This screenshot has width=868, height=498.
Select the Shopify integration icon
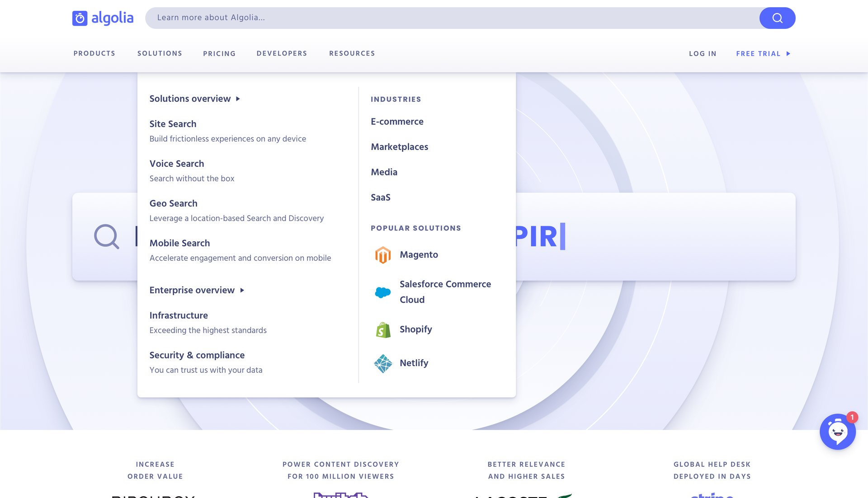tap(382, 330)
